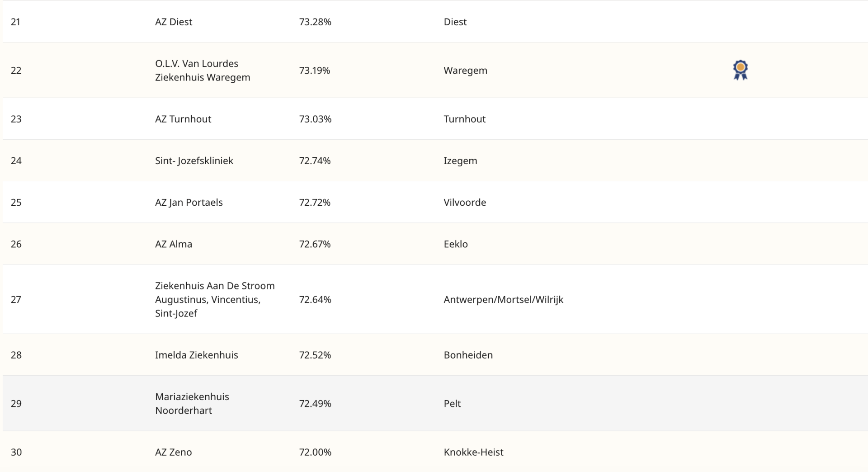Click the AZ Zeno hospital name
This screenshot has height=472, width=868.
(173, 452)
